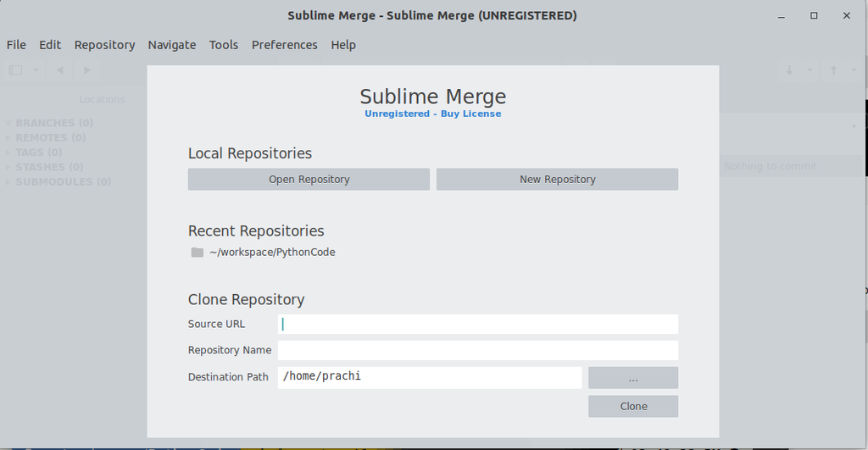The width and height of the screenshot is (868, 450).
Task: Click the navigate forward arrow icon
Action: [x=84, y=70]
